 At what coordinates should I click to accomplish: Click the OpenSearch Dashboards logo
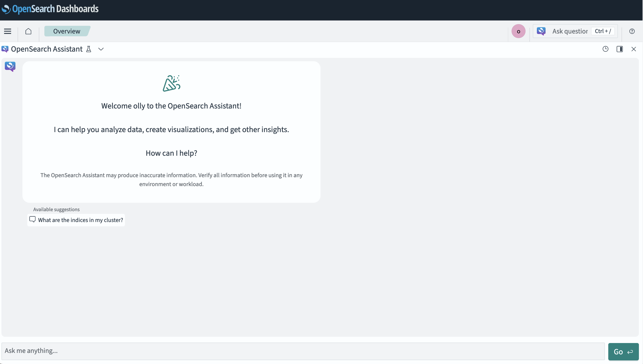[50, 9]
